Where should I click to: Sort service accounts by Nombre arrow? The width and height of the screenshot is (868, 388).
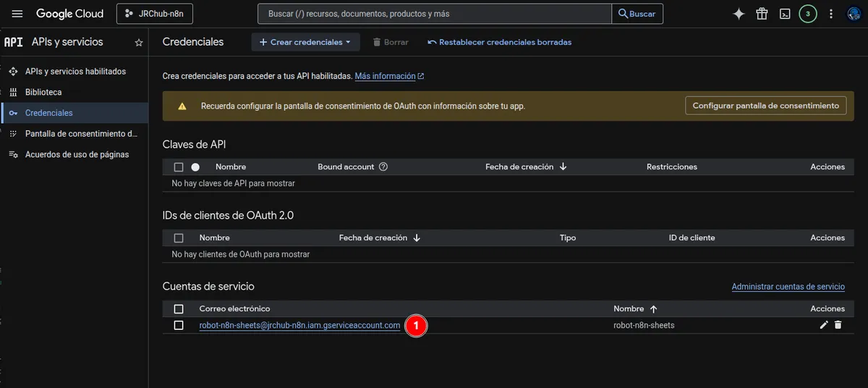(x=653, y=309)
